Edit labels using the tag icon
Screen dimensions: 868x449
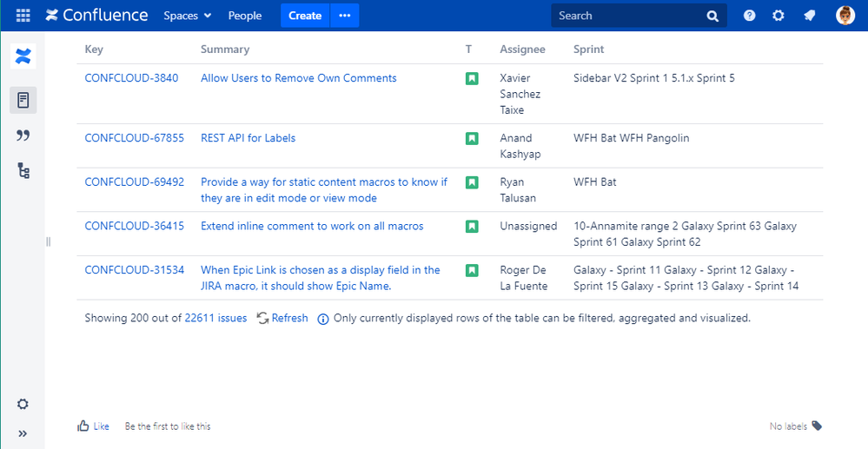point(817,426)
